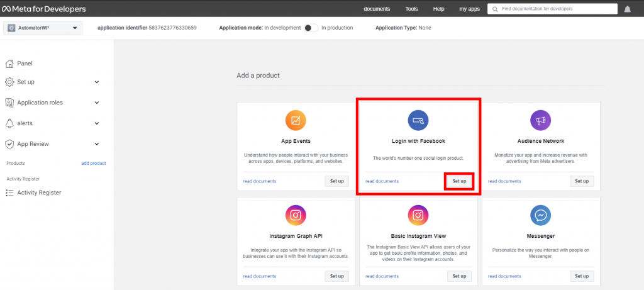
Task: Open the my apps menu
Action: pos(469,9)
